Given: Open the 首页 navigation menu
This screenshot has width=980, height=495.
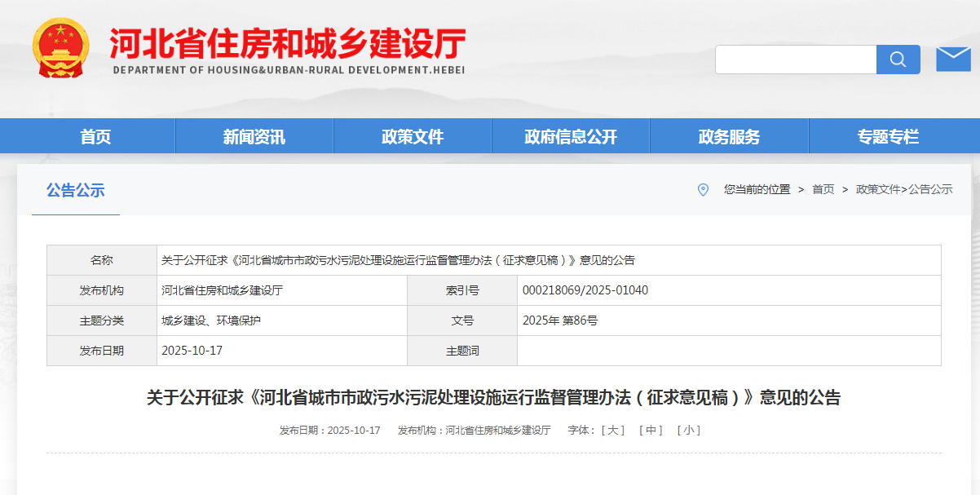Looking at the screenshot, I should [x=95, y=136].
